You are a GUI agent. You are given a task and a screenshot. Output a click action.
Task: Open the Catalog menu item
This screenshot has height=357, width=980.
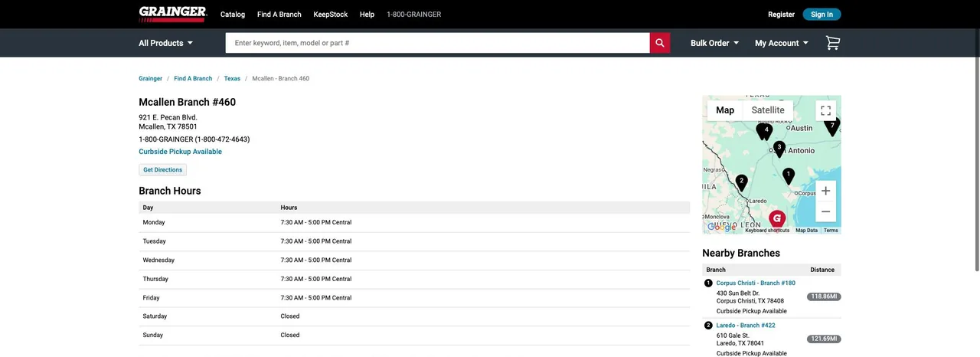point(233,15)
